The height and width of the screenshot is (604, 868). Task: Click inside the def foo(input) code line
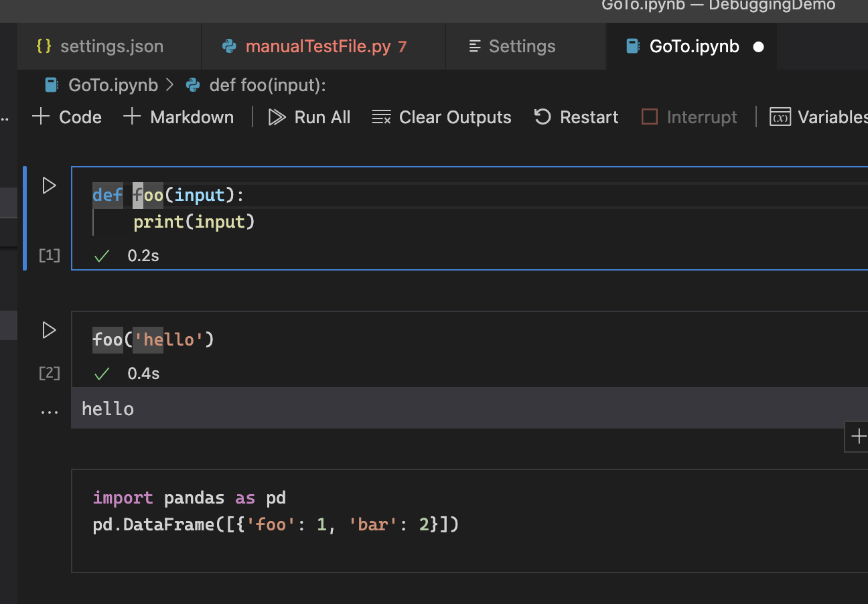pos(168,195)
